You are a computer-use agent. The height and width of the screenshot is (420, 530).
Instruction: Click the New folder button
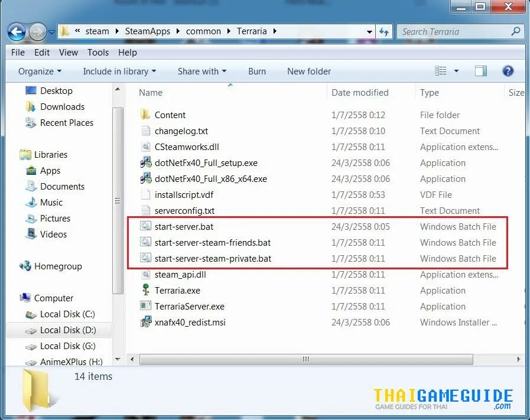tap(309, 71)
